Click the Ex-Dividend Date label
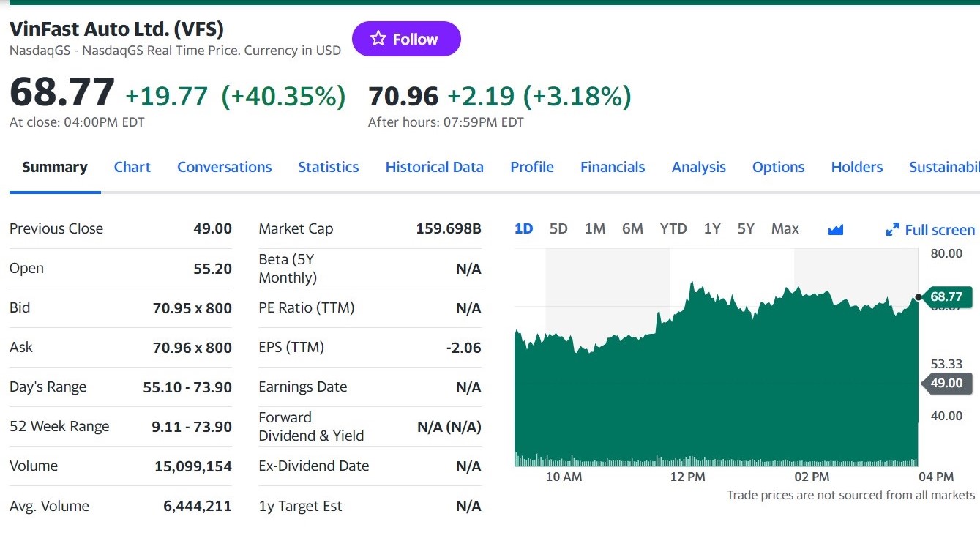The height and width of the screenshot is (552, 980). click(x=314, y=466)
